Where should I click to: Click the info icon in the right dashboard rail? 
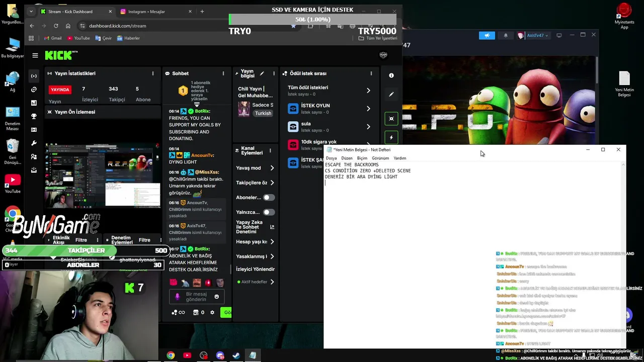click(391, 75)
